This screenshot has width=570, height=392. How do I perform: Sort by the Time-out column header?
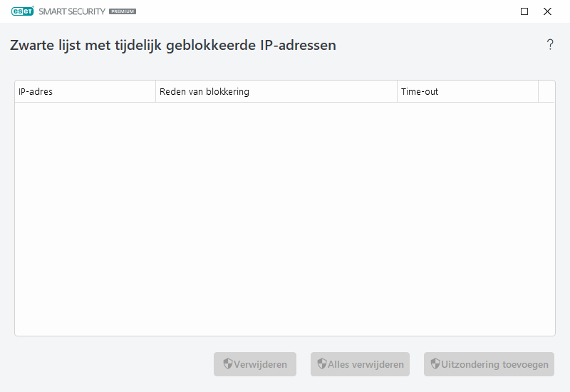point(467,92)
